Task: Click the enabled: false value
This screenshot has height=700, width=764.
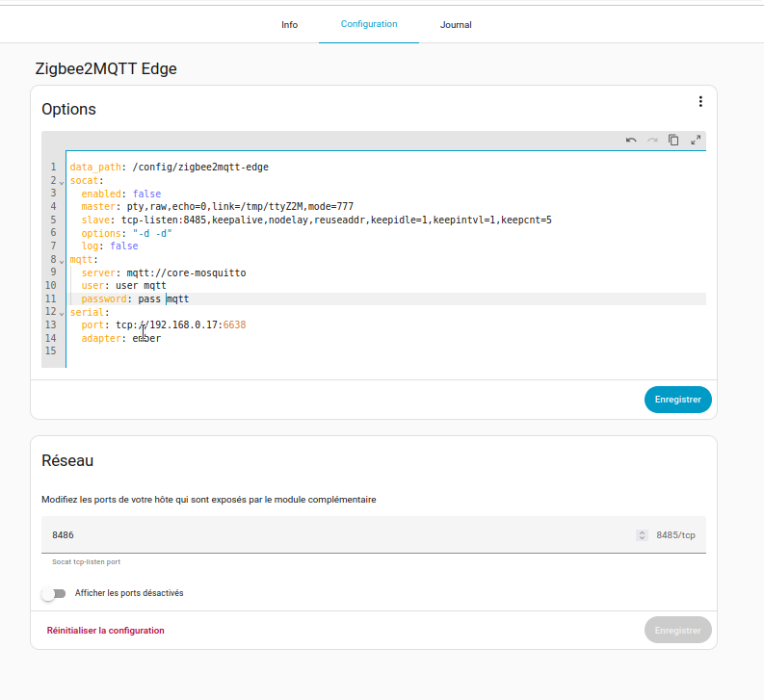Action: point(146,194)
